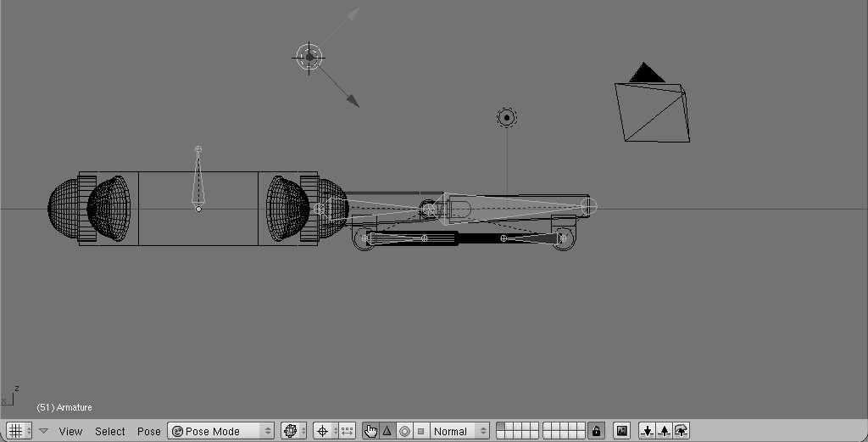Select the camera object wireframe
This screenshot has height=442, width=868.
tap(652, 103)
